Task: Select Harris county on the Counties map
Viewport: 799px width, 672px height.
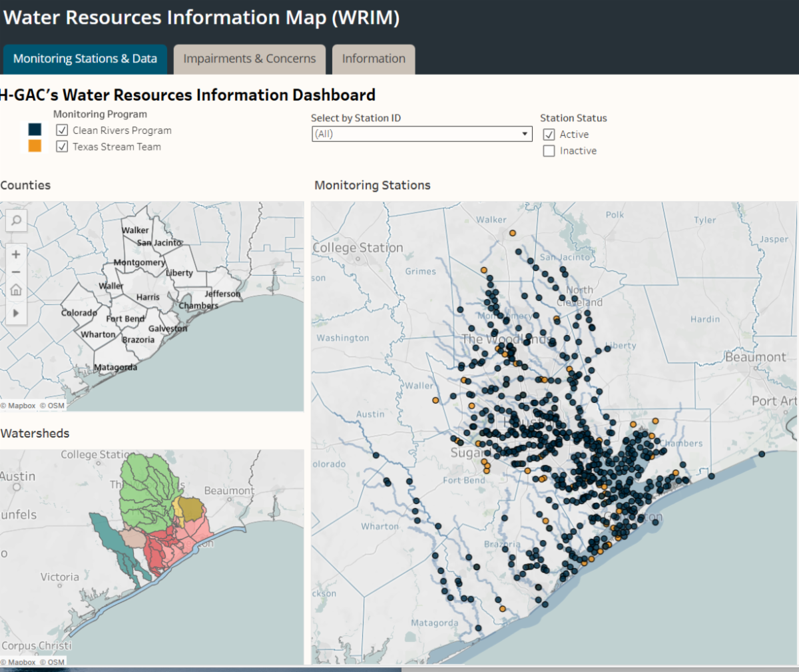Action: (147, 297)
